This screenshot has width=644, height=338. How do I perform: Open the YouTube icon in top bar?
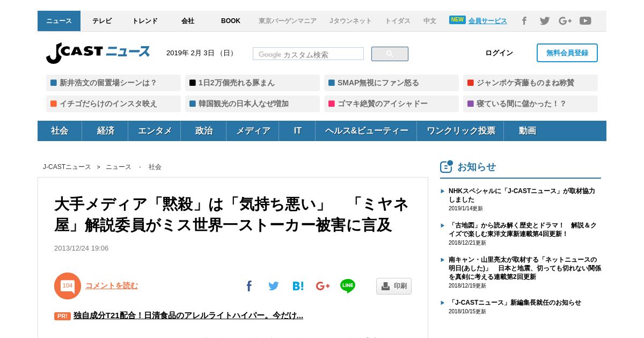pos(586,21)
